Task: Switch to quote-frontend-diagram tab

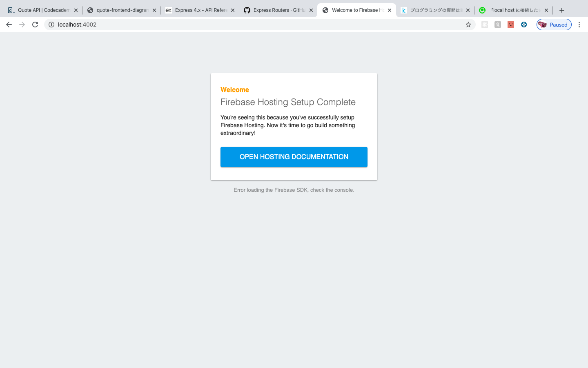Action: click(x=121, y=10)
